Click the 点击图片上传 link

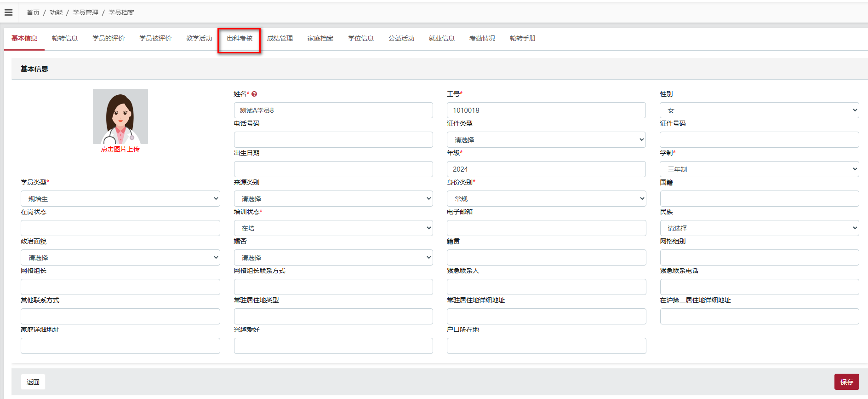coord(120,149)
